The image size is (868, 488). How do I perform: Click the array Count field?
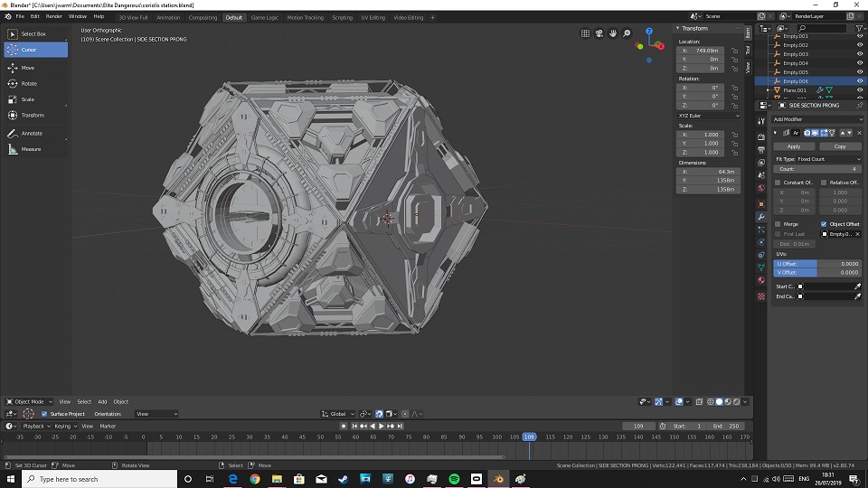(817, 169)
